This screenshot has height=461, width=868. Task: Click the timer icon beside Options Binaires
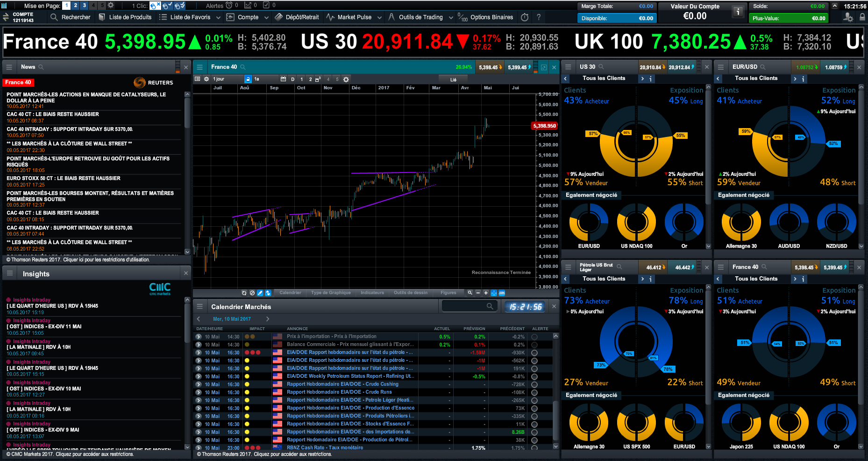(x=525, y=17)
